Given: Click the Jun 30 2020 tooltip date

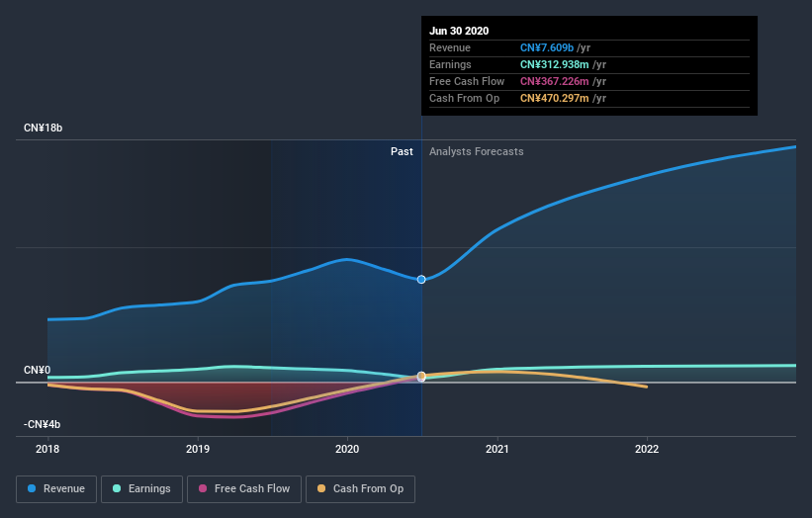Looking at the screenshot, I should (x=459, y=31).
